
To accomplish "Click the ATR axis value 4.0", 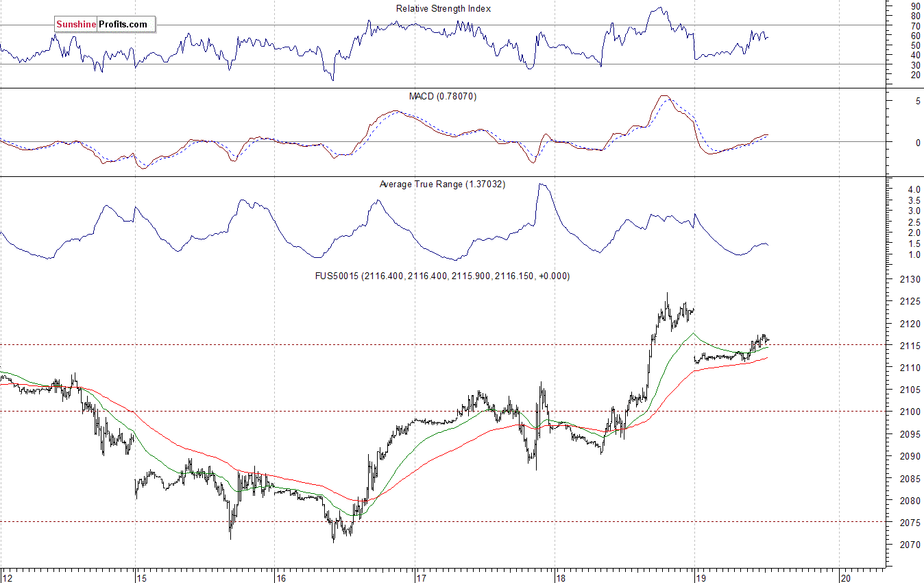I will point(913,189).
